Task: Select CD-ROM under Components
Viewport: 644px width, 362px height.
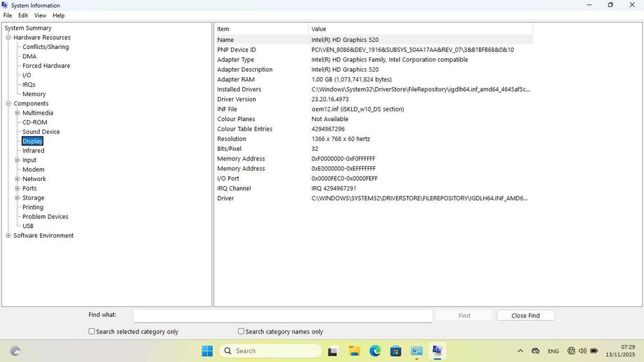Action: [x=35, y=122]
